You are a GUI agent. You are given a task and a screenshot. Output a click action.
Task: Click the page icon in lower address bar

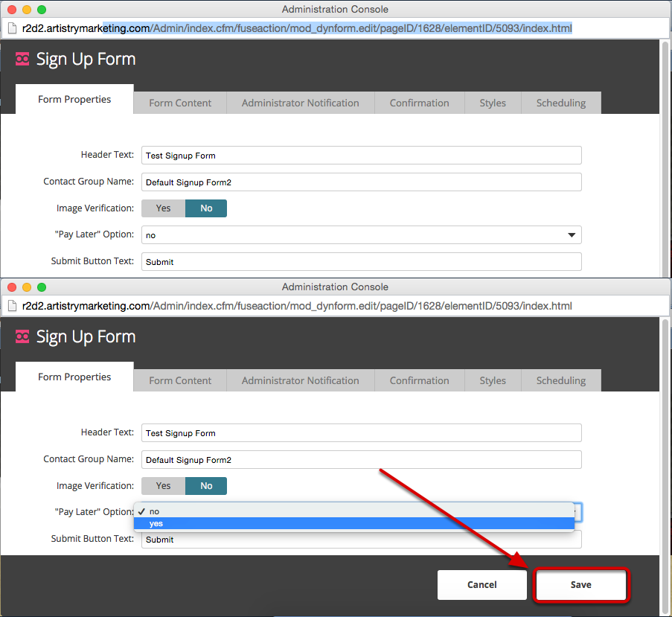click(12, 307)
